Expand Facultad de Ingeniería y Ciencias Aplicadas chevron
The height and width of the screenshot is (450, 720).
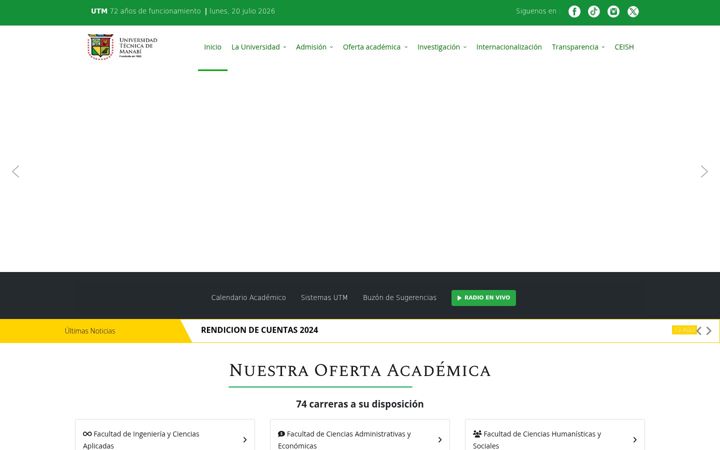pyautogui.click(x=245, y=440)
